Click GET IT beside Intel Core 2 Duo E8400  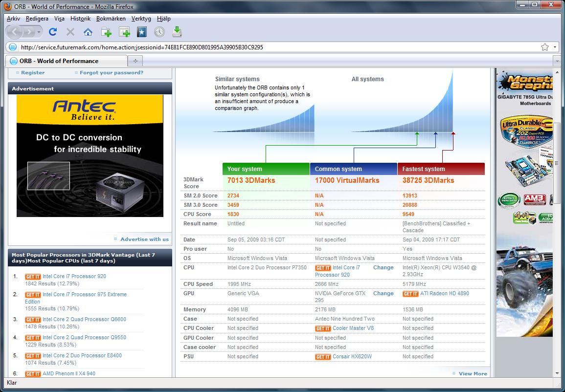click(x=33, y=356)
